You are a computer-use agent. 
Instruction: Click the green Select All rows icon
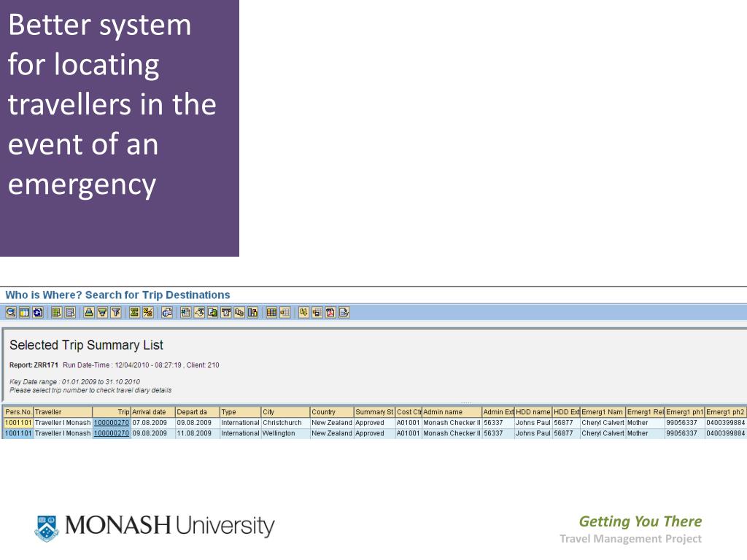(56, 312)
